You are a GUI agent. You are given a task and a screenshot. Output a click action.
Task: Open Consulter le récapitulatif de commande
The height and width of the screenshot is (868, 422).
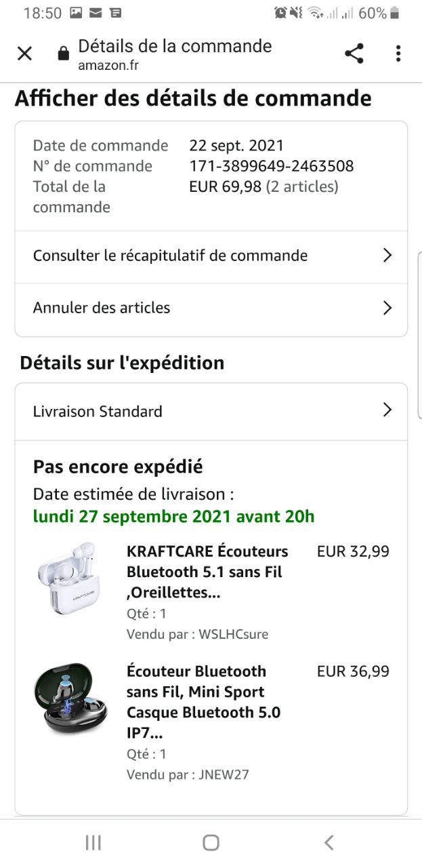click(x=170, y=256)
